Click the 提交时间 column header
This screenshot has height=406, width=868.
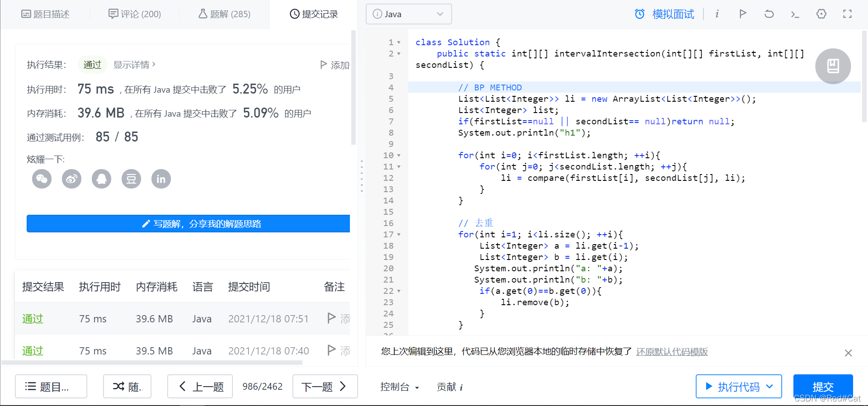tap(249, 287)
